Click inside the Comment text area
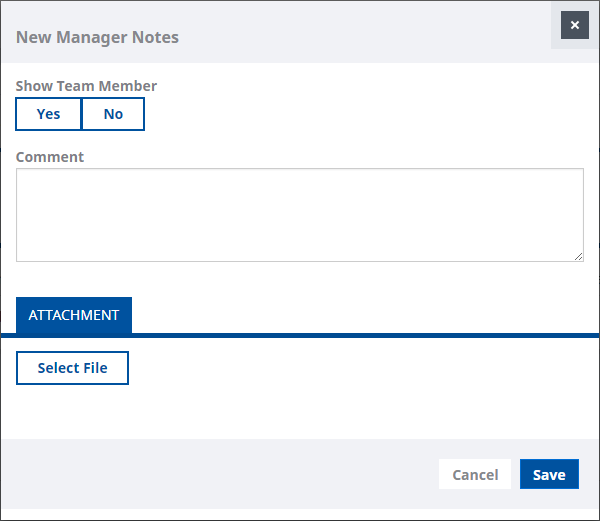 pos(300,215)
